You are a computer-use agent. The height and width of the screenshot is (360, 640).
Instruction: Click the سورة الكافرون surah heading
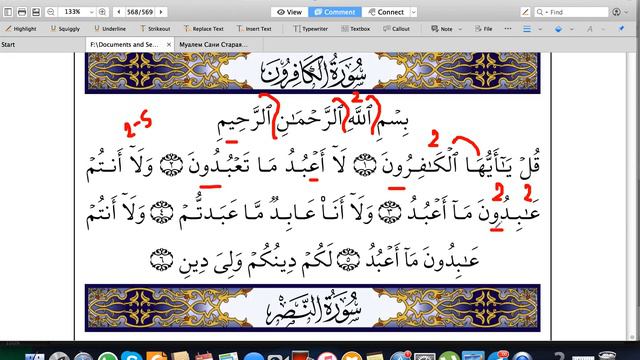tap(313, 73)
